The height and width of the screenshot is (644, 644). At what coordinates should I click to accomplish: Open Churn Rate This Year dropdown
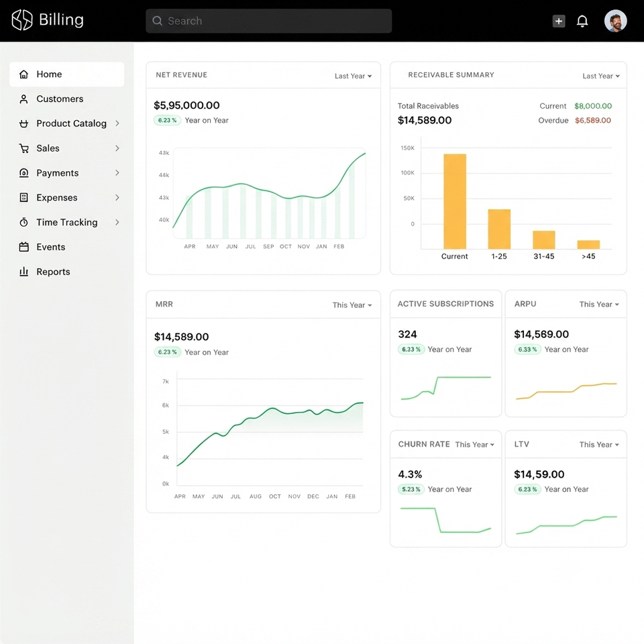point(475,444)
